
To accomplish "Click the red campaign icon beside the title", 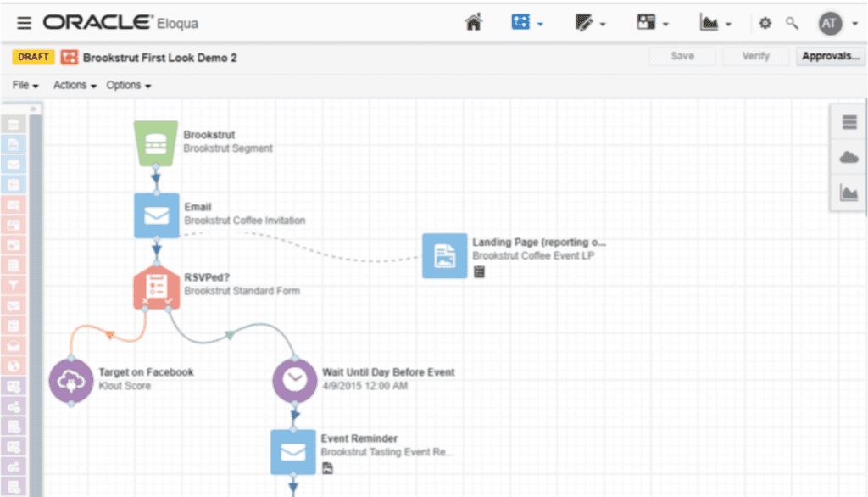I will pos(70,57).
